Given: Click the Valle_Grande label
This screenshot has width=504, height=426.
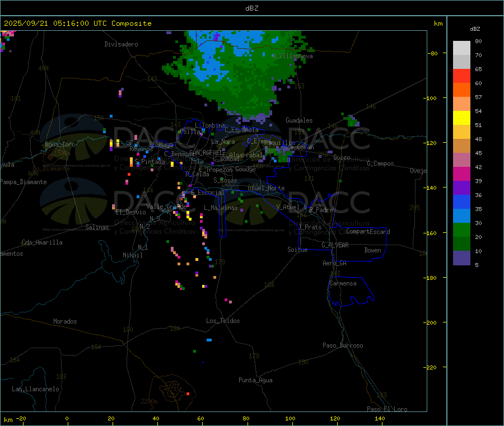Looking at the screenshot, I should pyautogui.click(x=167, y=207).
